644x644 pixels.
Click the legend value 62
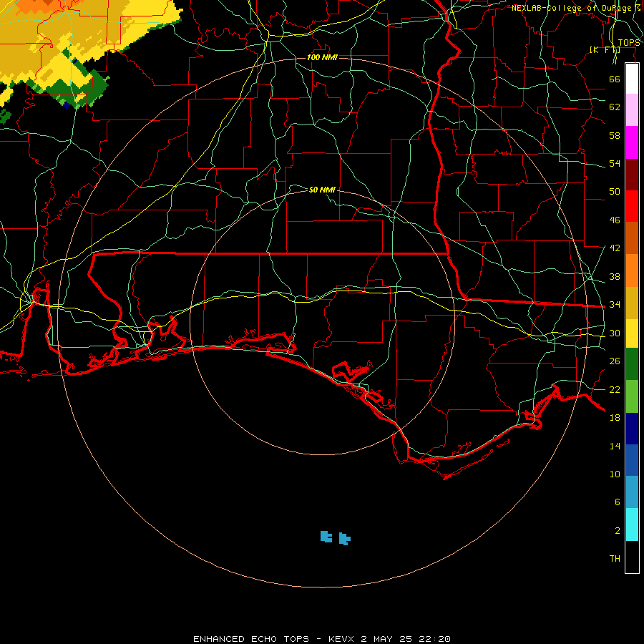coord(615,107)
